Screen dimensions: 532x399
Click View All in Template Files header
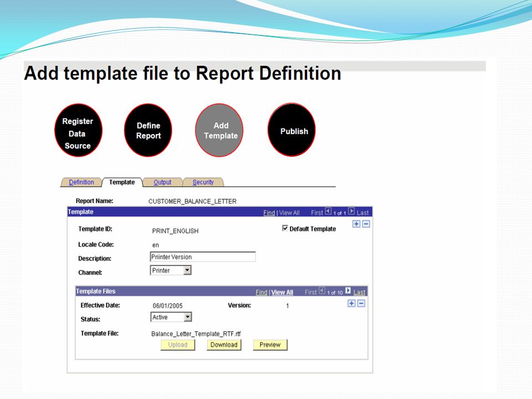tap(282, 292)
